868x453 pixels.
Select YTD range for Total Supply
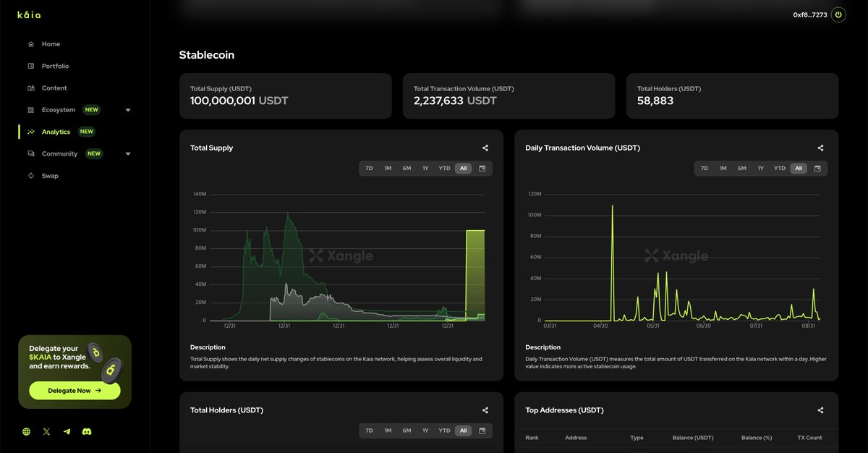click(x=444, y=168)
